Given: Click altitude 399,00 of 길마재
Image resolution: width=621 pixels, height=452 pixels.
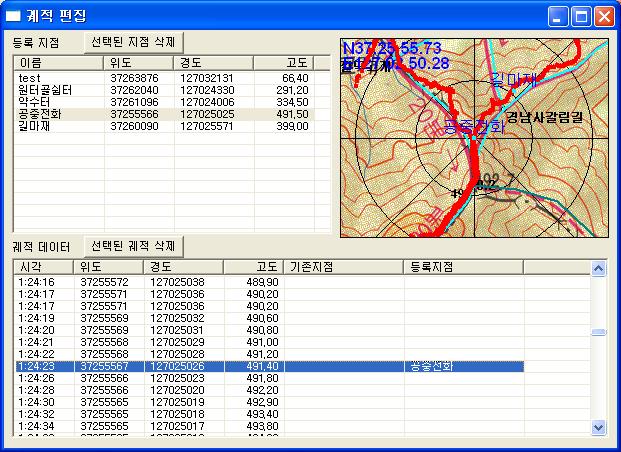Looking at the screenshot, I should click(292, 126).
